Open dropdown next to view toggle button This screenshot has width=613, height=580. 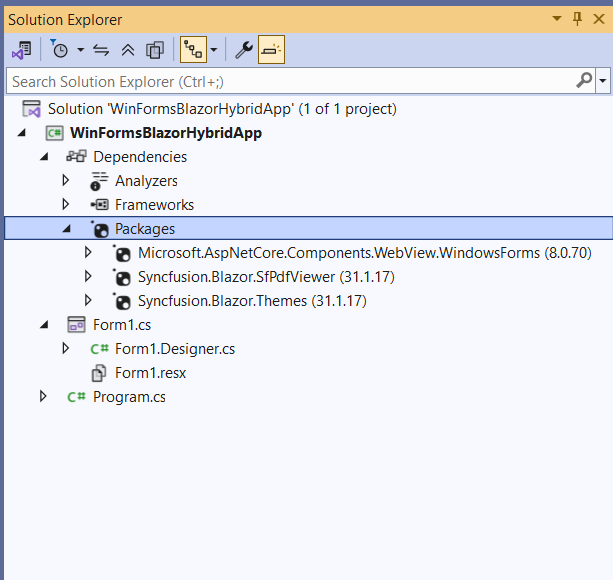(x=213, y=50)
